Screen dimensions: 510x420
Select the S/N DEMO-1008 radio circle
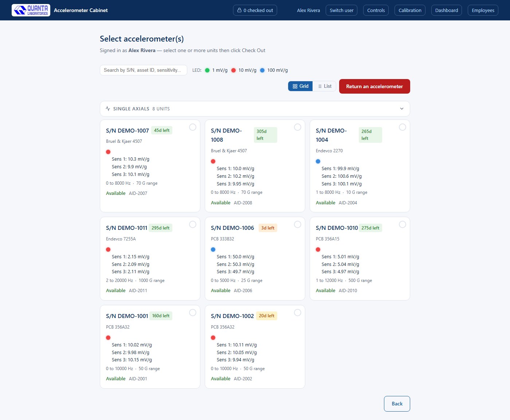(x=298, y=127)
